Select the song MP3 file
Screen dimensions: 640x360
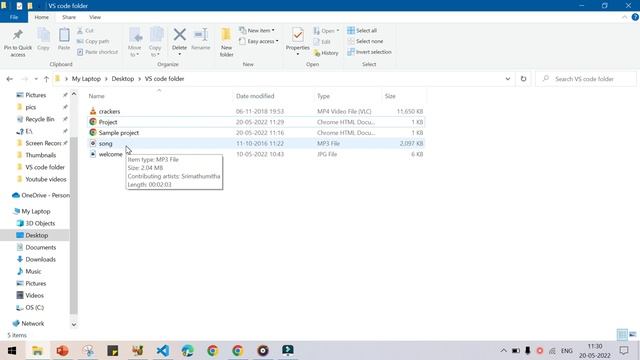[256, 143]
